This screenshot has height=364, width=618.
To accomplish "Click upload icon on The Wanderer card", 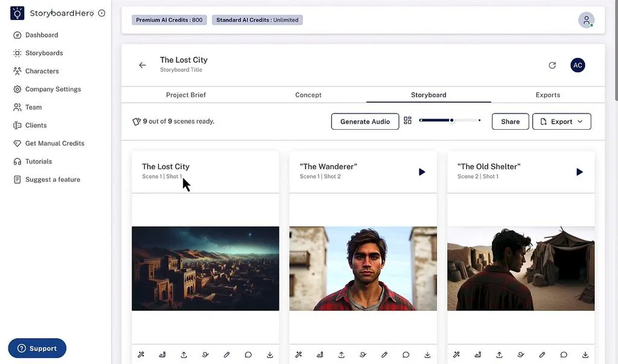I will (x=342, y=354).
